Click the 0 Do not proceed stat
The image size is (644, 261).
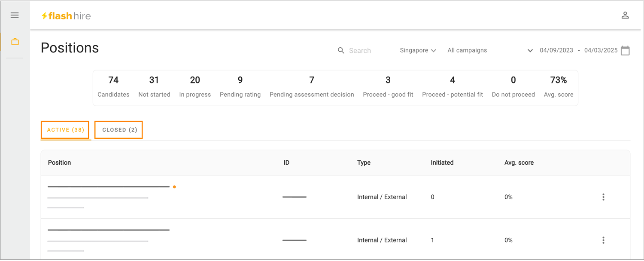513,87
